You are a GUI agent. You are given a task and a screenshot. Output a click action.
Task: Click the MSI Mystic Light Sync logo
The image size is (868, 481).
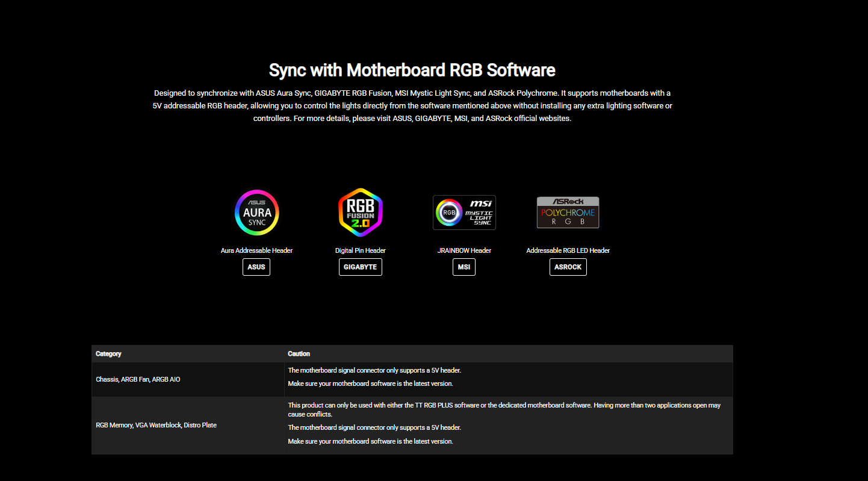(463, 213)
